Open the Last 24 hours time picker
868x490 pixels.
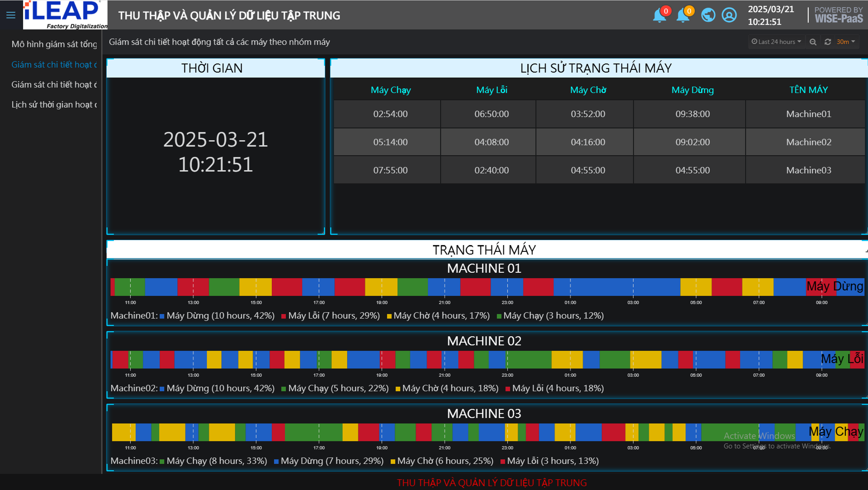[x=776, y=42]
